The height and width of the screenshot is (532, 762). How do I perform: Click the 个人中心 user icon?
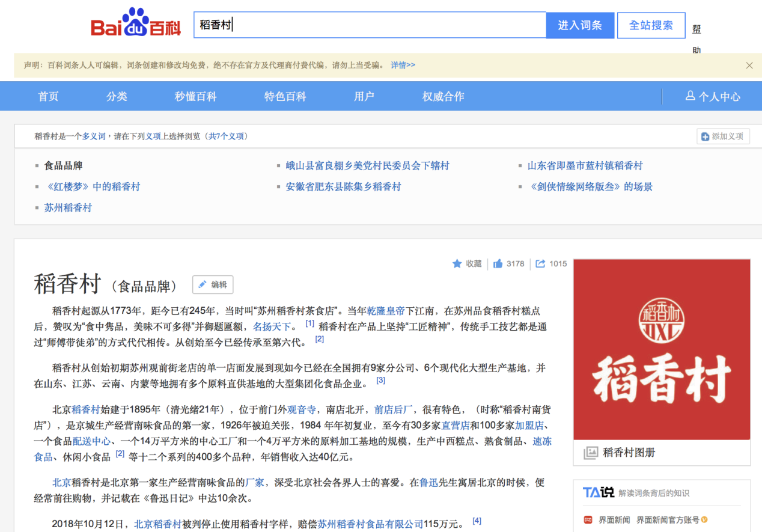[690, 96]
